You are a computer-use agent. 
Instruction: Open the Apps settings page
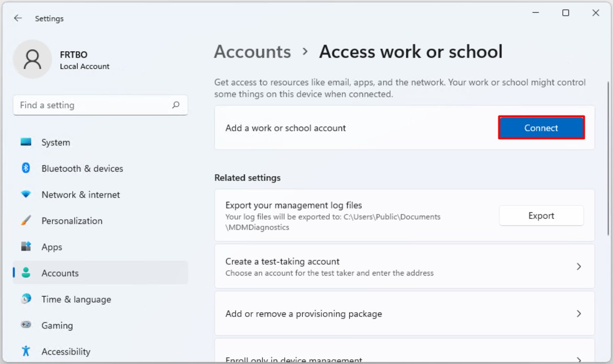tap(101, 247)
